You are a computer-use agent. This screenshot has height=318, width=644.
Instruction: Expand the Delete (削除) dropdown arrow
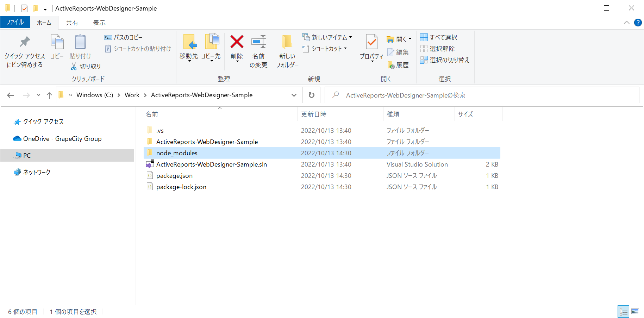tap(237, 62)
